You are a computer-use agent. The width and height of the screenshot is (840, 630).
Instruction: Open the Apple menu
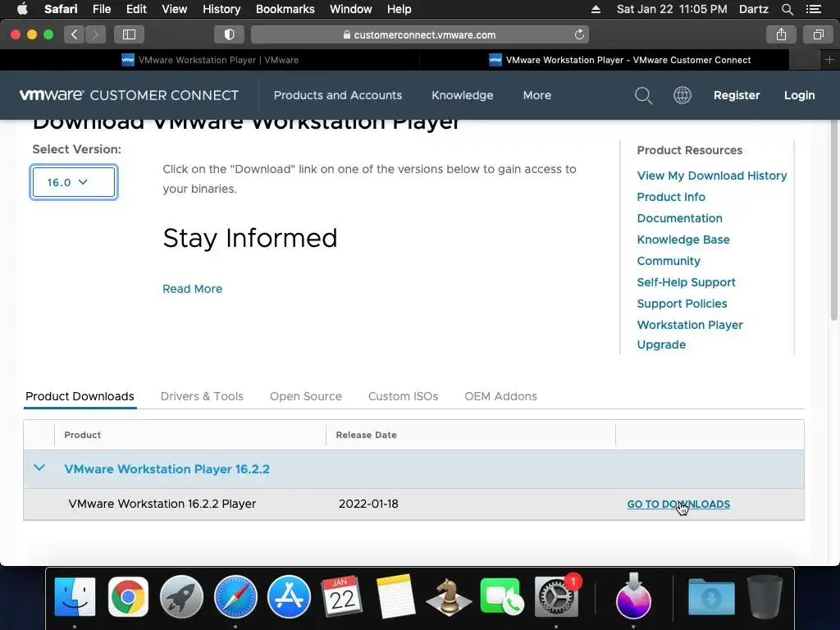click(x=22, y=9)
